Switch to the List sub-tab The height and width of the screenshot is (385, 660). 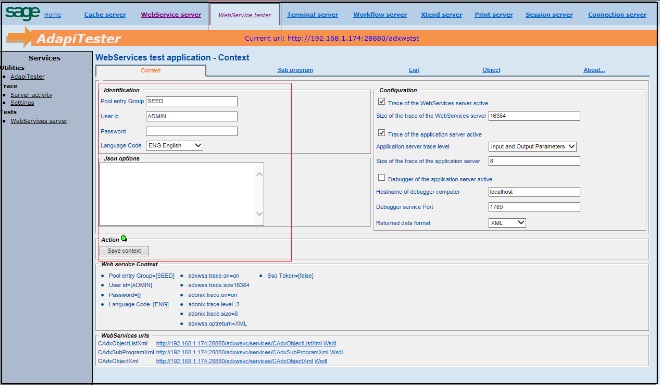pos(414,70)
